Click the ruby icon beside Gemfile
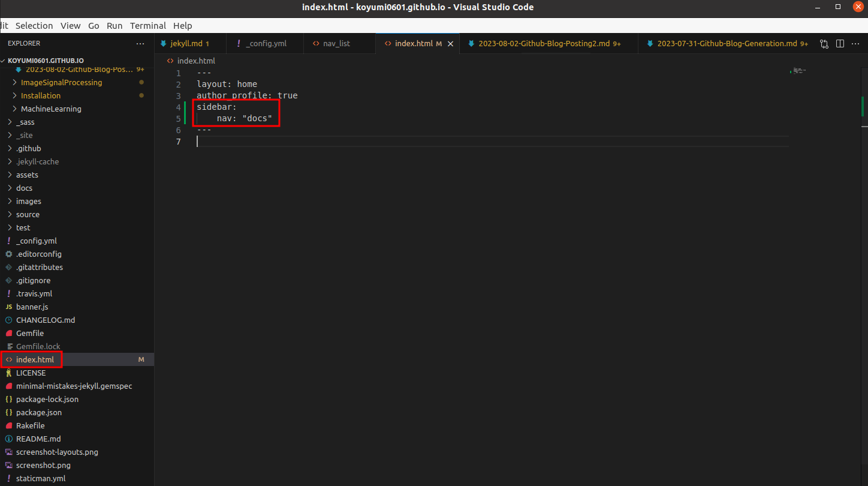This screenshot has width=868, height=486. 9,333
